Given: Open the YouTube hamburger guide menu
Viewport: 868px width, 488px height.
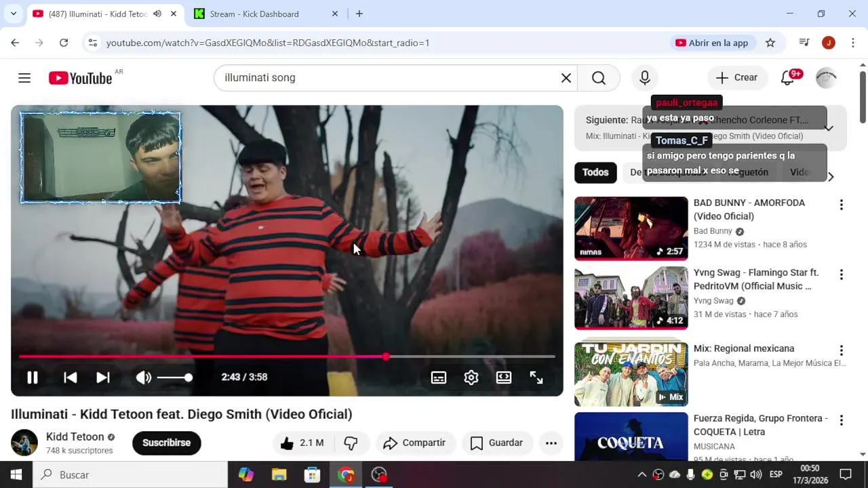Looking at the screenshot, I should click(24, 78).
